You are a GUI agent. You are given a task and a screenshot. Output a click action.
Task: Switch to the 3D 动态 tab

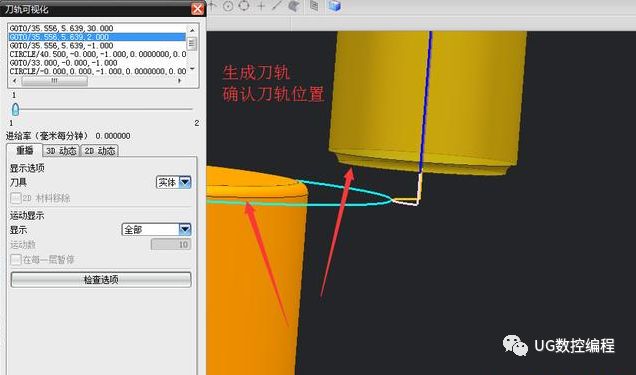61,151
